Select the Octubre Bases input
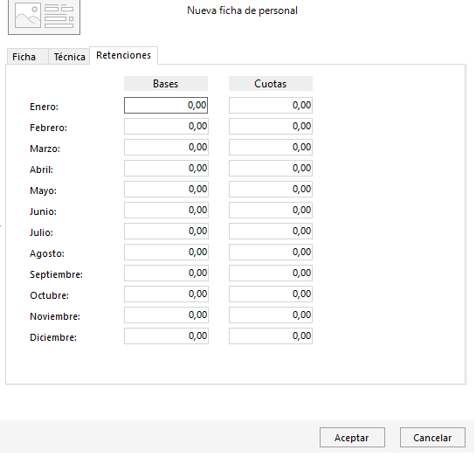Screen dimensions: 476x457 pyautogui.click(x=166, y=294)
